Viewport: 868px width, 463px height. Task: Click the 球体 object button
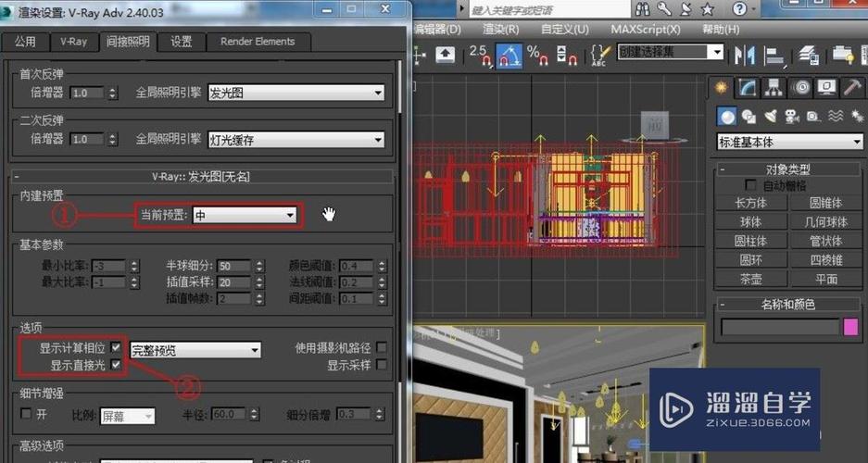pyautogui.click(x=751, y=222)
